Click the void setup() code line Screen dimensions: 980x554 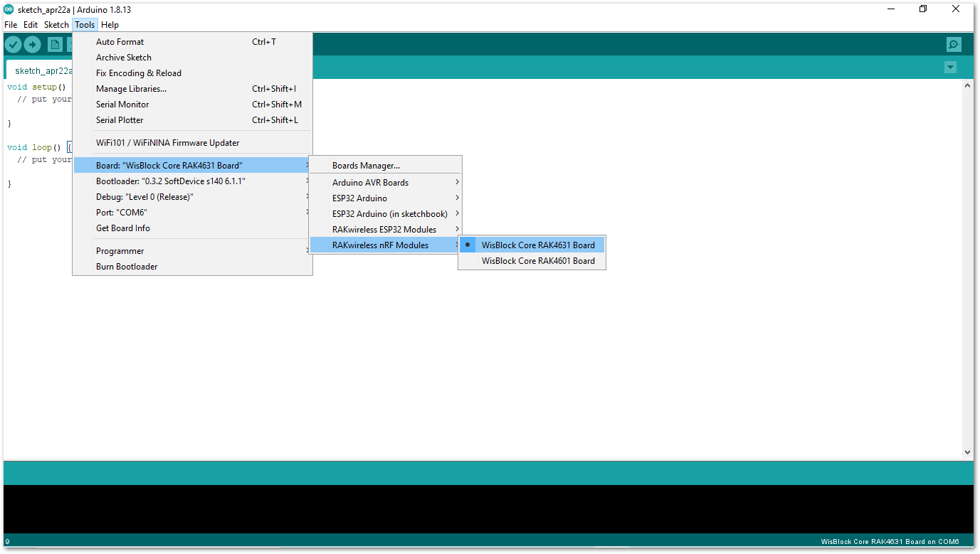[36, 87]
